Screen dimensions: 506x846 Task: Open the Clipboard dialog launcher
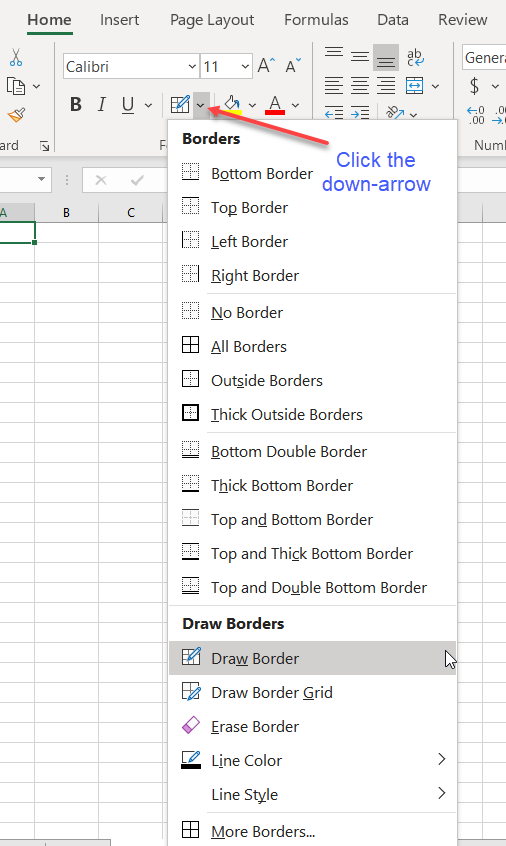tap(44, 146)
